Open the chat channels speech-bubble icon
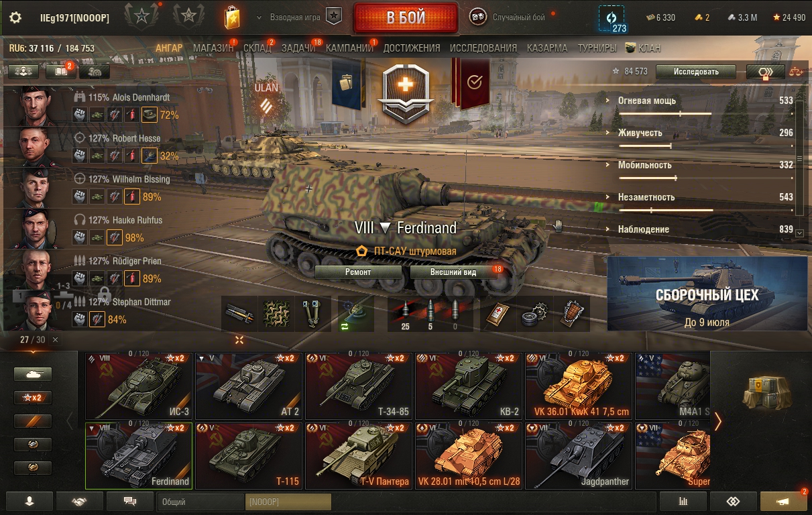The height and width of the screenshot is (515, 812). [130, 501]
